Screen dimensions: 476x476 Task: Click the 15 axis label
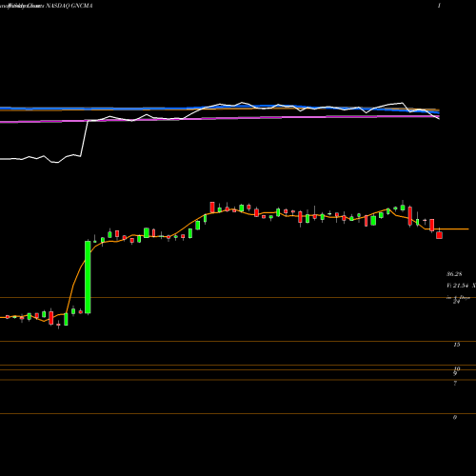456,345
